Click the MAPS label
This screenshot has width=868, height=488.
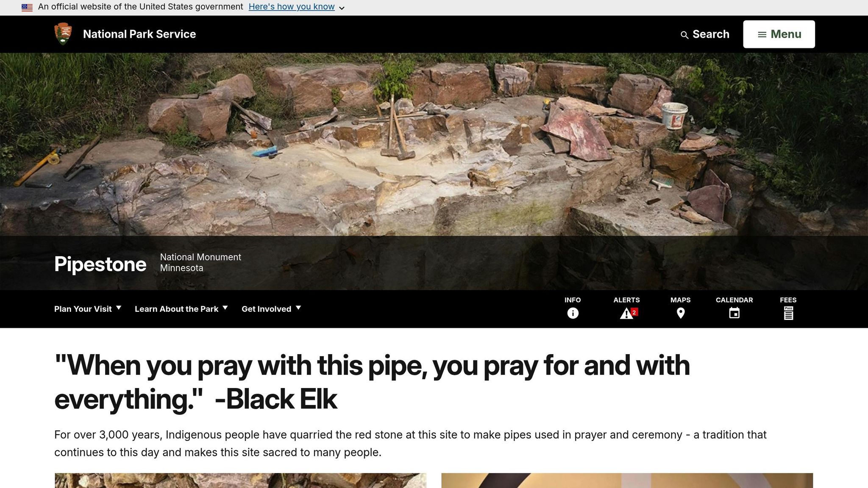[681, 300]
